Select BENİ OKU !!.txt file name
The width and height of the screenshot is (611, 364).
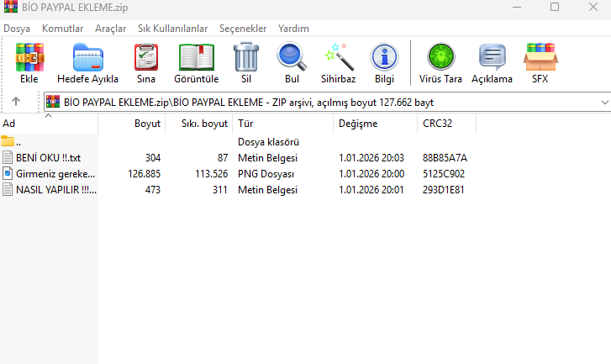[48, 158]
